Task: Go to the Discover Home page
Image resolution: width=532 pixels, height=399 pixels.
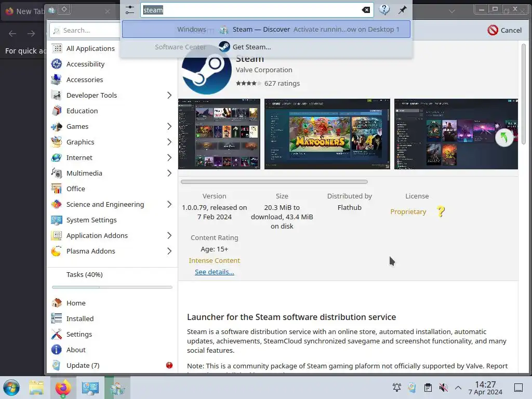Action: click(112, 303)
